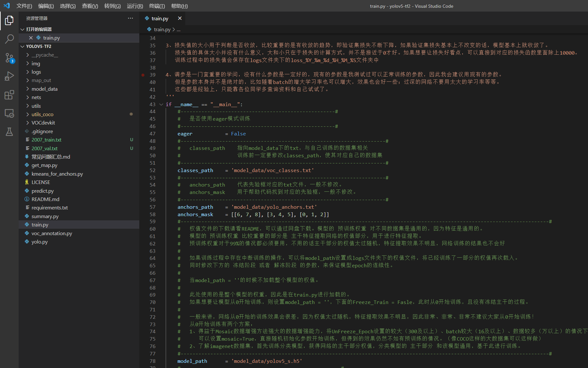
Task: Collapse the code fold at line 43
Action: click(x=161, y=104)
